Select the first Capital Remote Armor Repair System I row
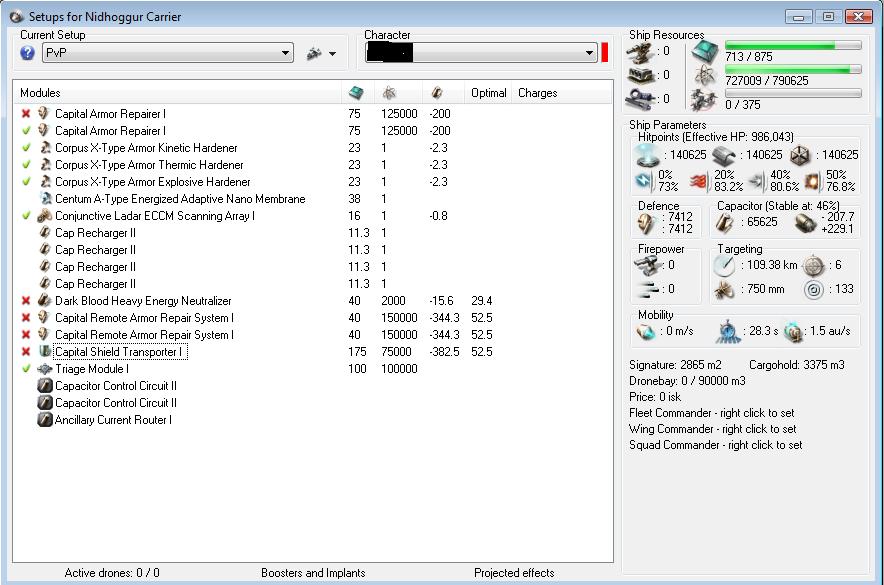The width and height of the screenshot is (884, 585). [312, 318]
